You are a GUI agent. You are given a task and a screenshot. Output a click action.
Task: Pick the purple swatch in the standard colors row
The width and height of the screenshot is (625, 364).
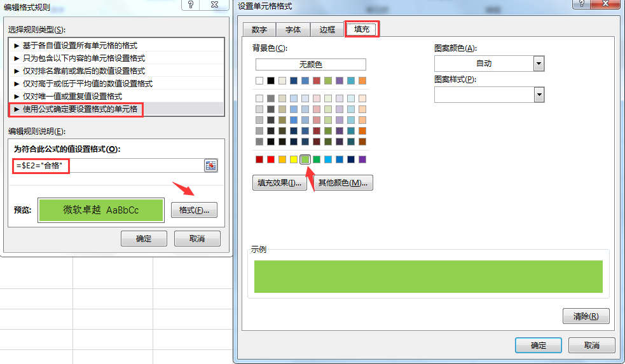(362, 159)
